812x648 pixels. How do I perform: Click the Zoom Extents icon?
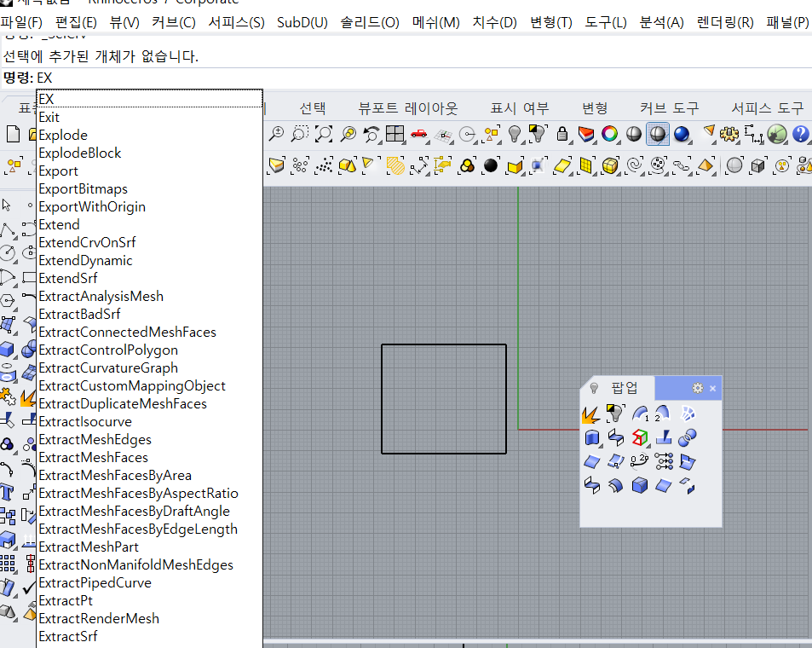click(324, 134)
